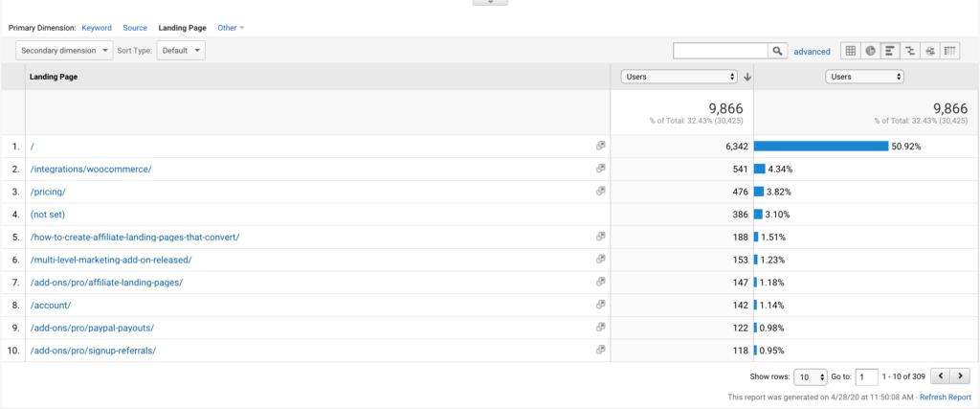
Task: Switch to the pie chart percentage view
Action: [x=870, y=51]
